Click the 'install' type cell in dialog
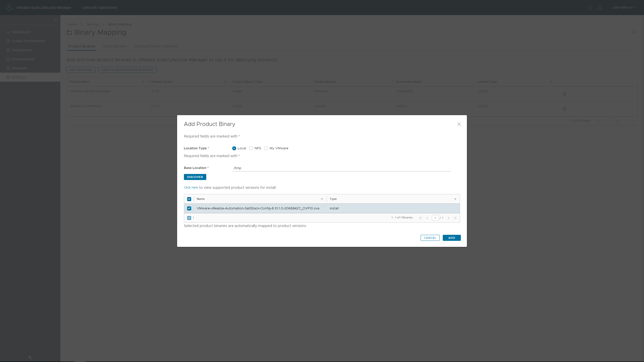 (334, 208)
